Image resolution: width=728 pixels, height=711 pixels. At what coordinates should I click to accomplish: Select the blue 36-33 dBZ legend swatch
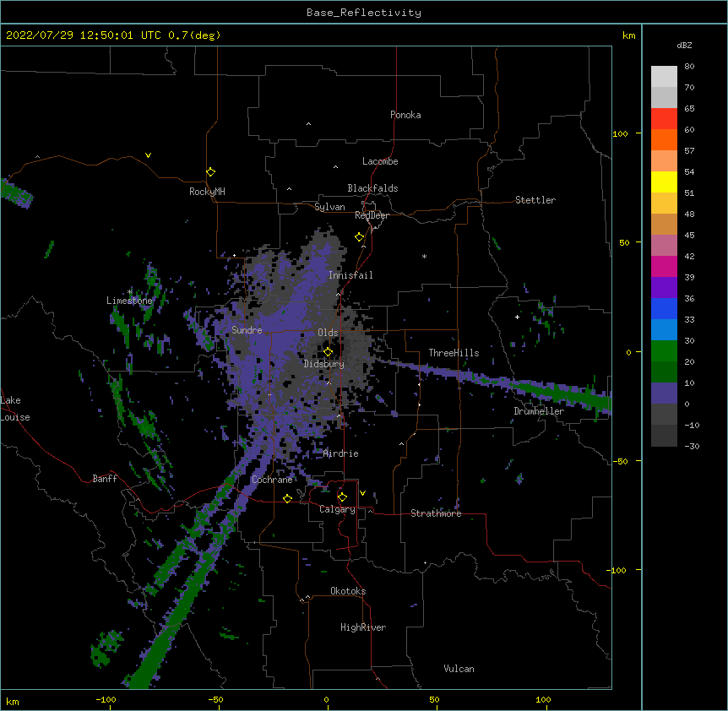pos(664,308)
